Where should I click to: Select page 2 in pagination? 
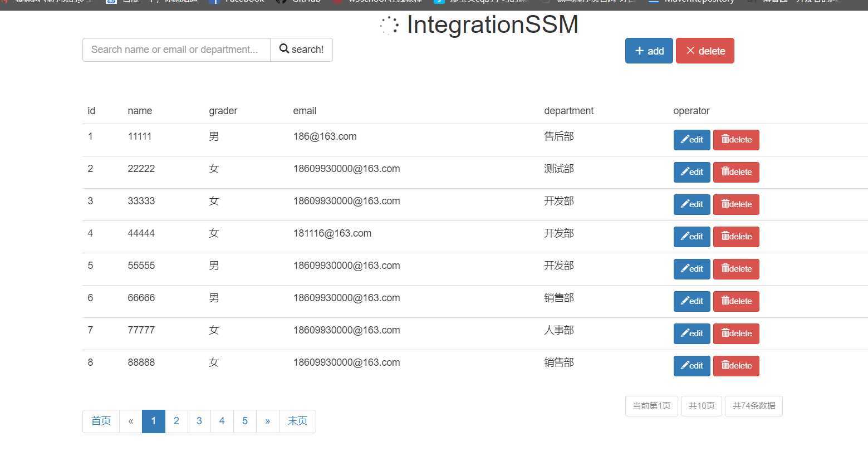[176, 421]
